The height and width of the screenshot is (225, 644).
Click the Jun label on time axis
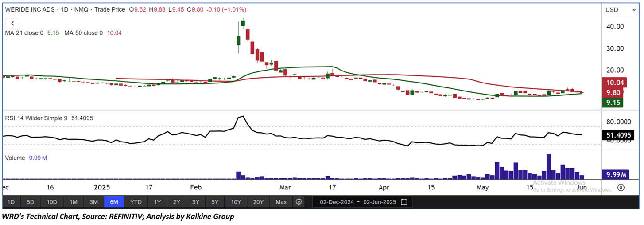pos(582,187)
